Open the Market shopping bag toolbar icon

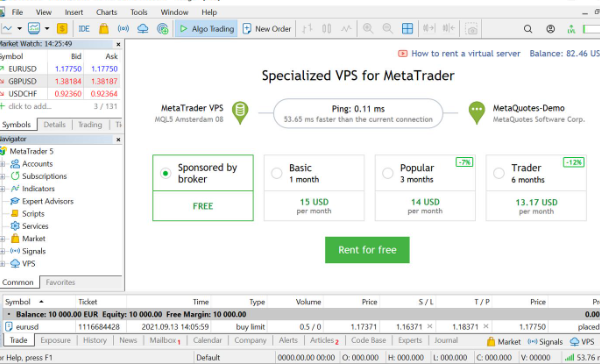tap(104, 28)
